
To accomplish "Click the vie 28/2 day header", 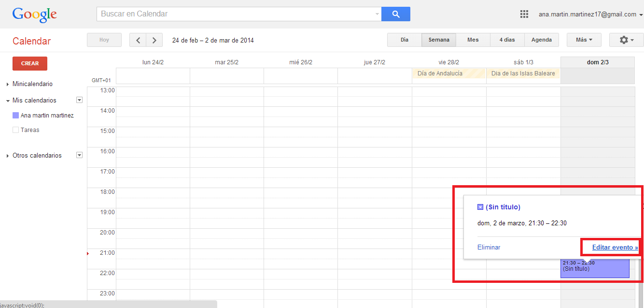I will click(x=449, y=62).
